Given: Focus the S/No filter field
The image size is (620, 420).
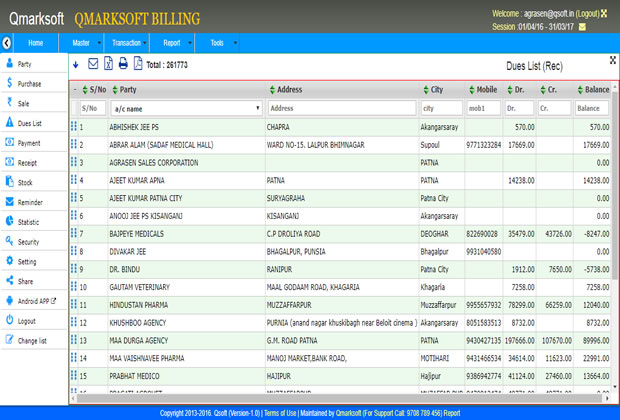Looking at the screenshot, I should pyautogui.click(x=93, y=108).
